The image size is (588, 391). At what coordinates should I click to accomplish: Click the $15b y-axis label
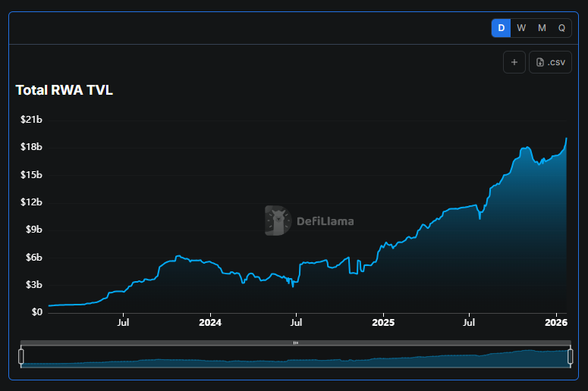[31, 175]
